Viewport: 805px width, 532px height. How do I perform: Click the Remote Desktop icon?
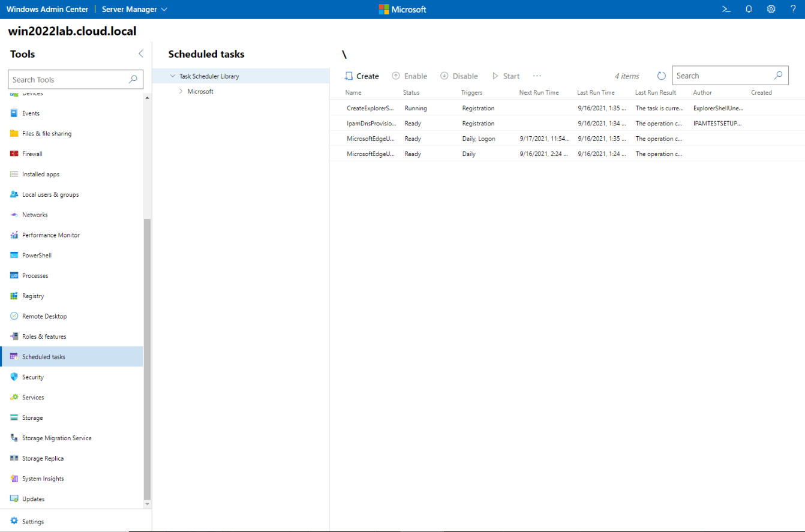coord(14,316)
